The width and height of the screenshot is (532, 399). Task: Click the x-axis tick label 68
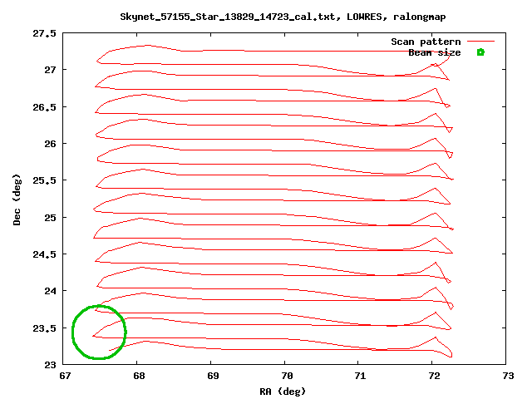click(139, 376)
